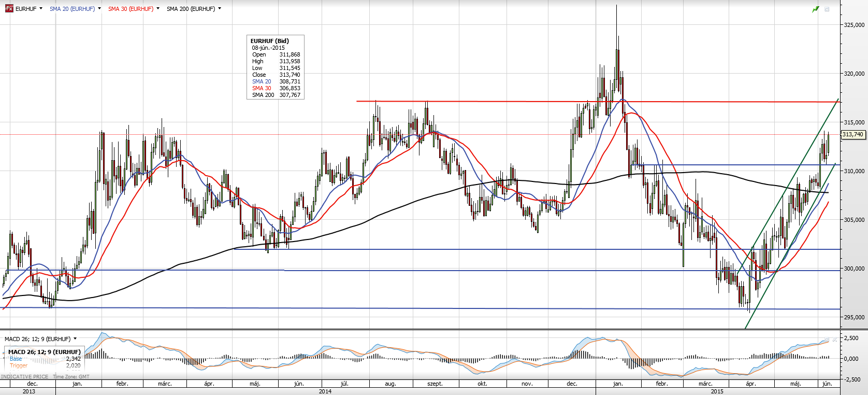Open the SMA 200 (EURHUF) dropdown
The height and width of the screenshot is (395, 868).
point(220,9)
